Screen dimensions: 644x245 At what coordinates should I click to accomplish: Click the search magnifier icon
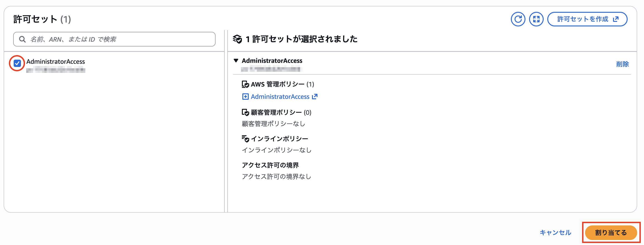coord(23,39)
